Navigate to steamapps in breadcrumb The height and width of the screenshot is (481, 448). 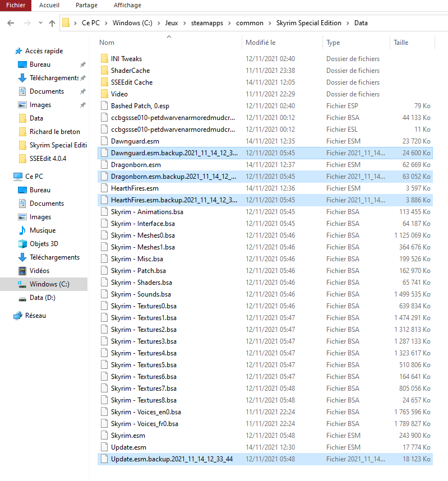(207, 23)
